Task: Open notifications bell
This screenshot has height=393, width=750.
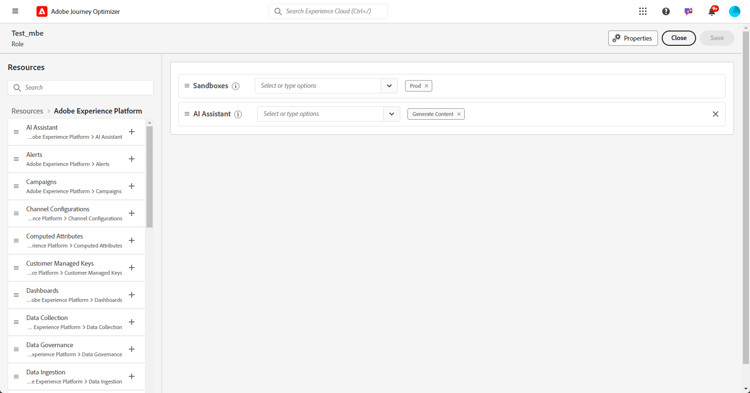Action: pos(712,11)
